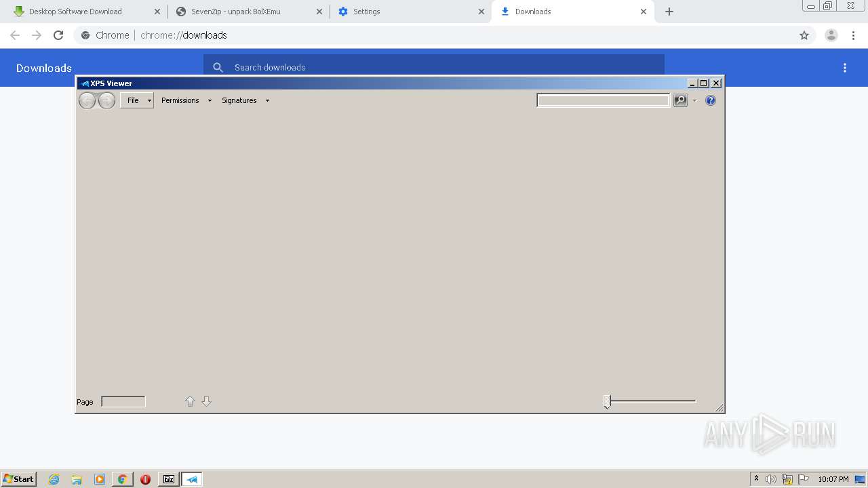Open the network tray icon
This screenshot has width=868, height=488.
pyautogui.click(x=787, y=479)
